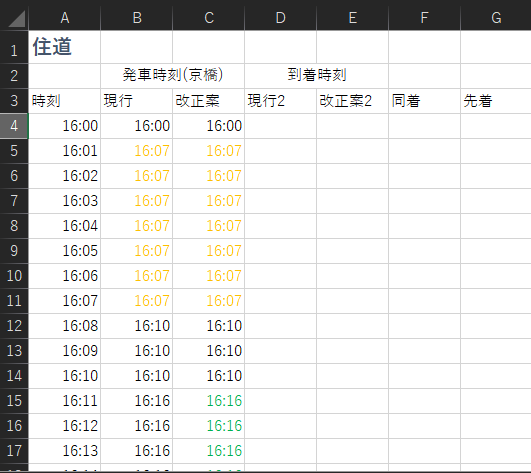Select row 10 header
The image size is (531, 473).
pos(14,276)
